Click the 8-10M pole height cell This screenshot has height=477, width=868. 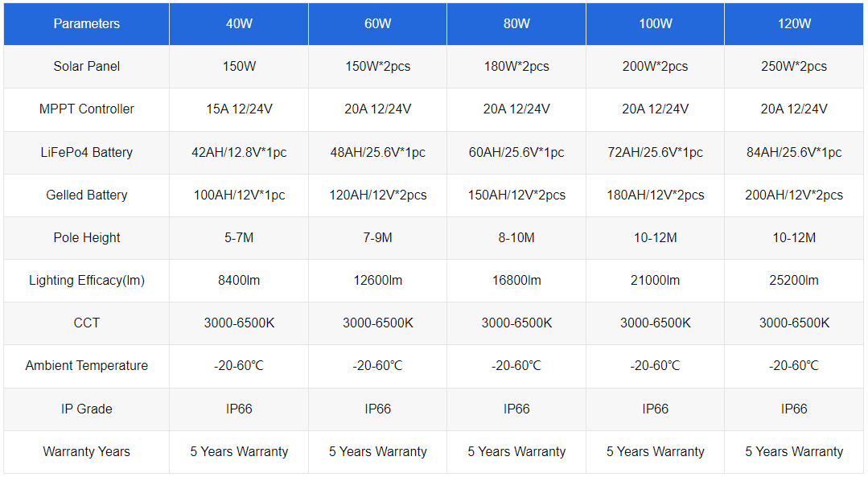(x=516, y=237)
